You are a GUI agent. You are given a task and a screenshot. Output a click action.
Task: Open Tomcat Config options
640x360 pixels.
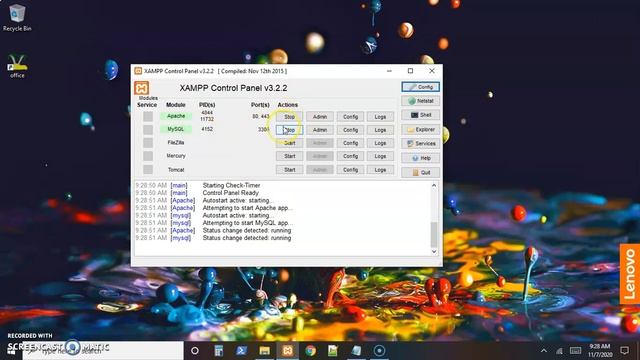coord(350,169)
